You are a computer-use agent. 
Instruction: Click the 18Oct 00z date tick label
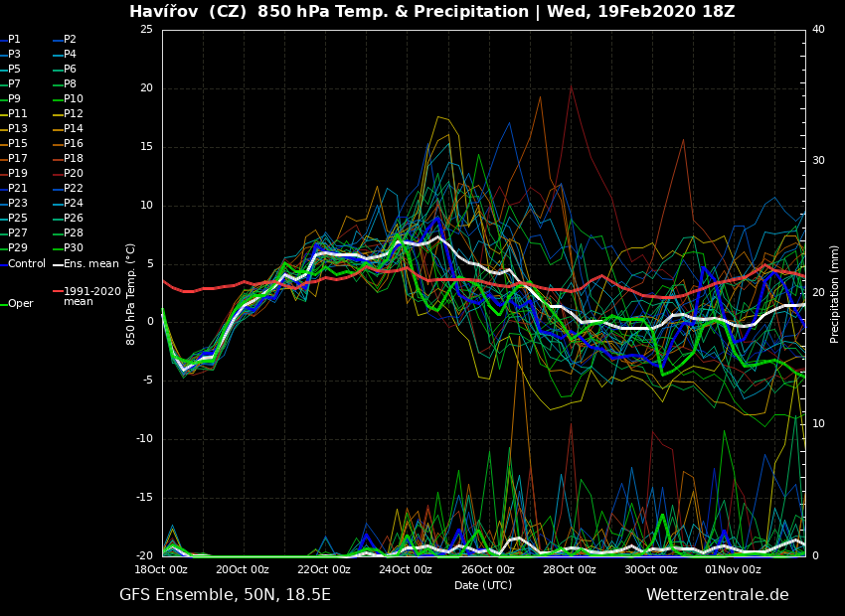[x=161, y=570]
